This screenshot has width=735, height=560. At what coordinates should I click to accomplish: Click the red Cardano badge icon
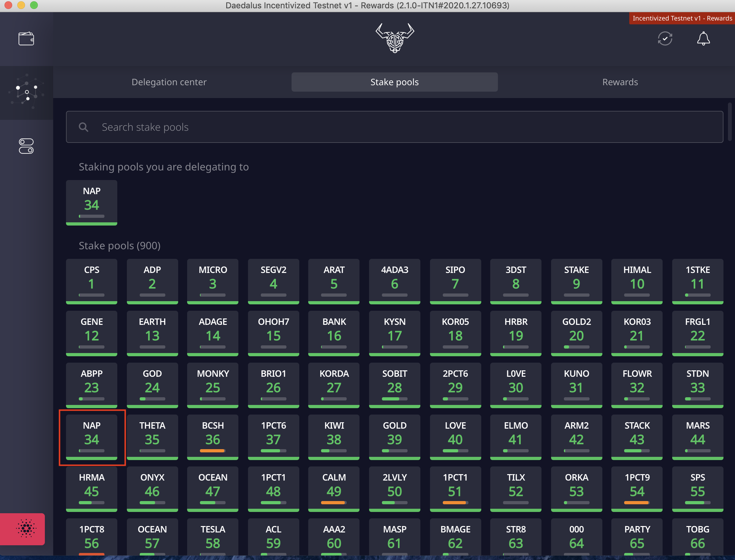coord(26,528)
